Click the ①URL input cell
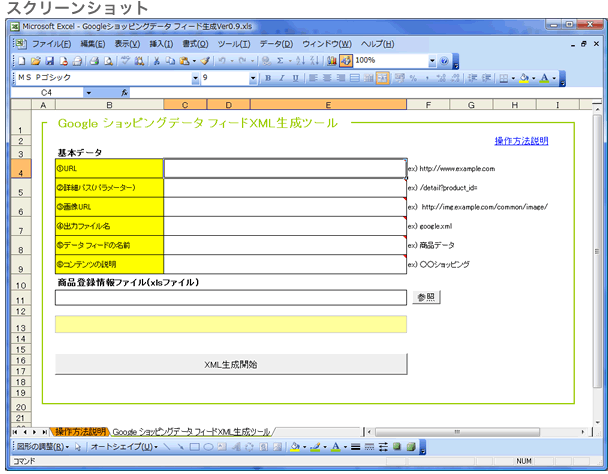The height and width of the screenshot is (474, 608). (285, 168)
